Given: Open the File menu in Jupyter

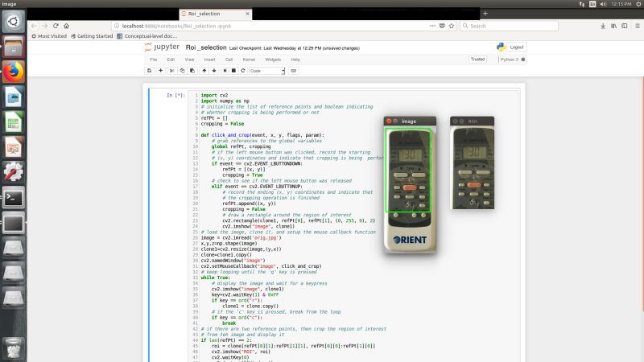Looking at the screenshot, I should [154, 60].
